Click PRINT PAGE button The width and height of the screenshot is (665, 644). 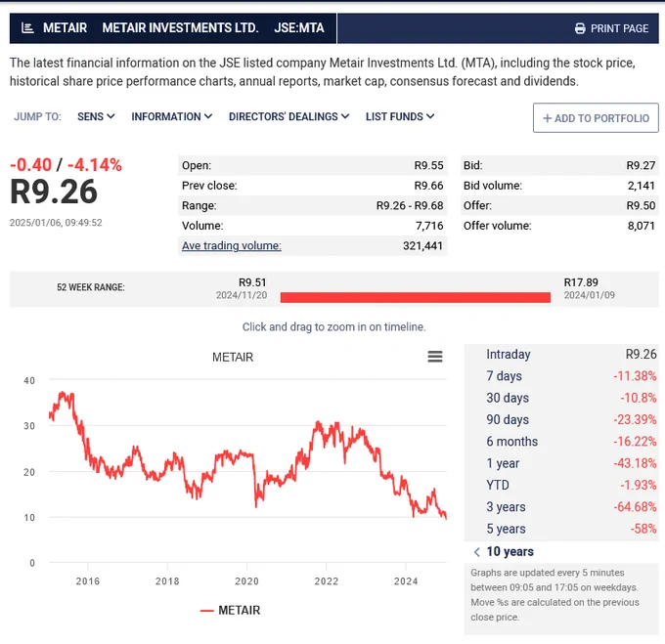611,28
